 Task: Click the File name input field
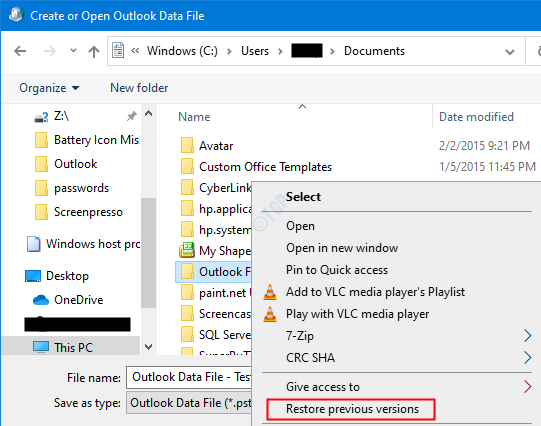click(189, 377)
